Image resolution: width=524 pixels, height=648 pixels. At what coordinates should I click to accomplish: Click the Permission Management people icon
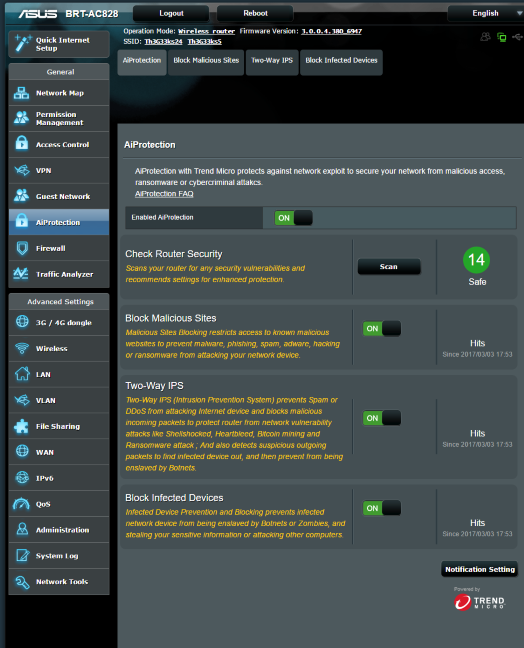coord(21,118)
